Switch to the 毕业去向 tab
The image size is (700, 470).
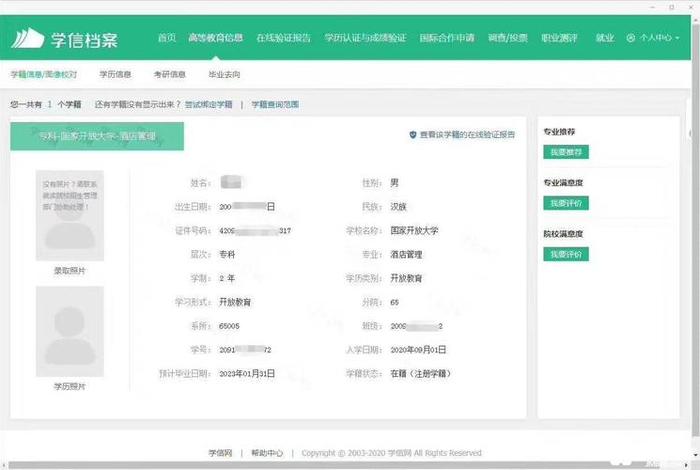click(x=224, y=74)
